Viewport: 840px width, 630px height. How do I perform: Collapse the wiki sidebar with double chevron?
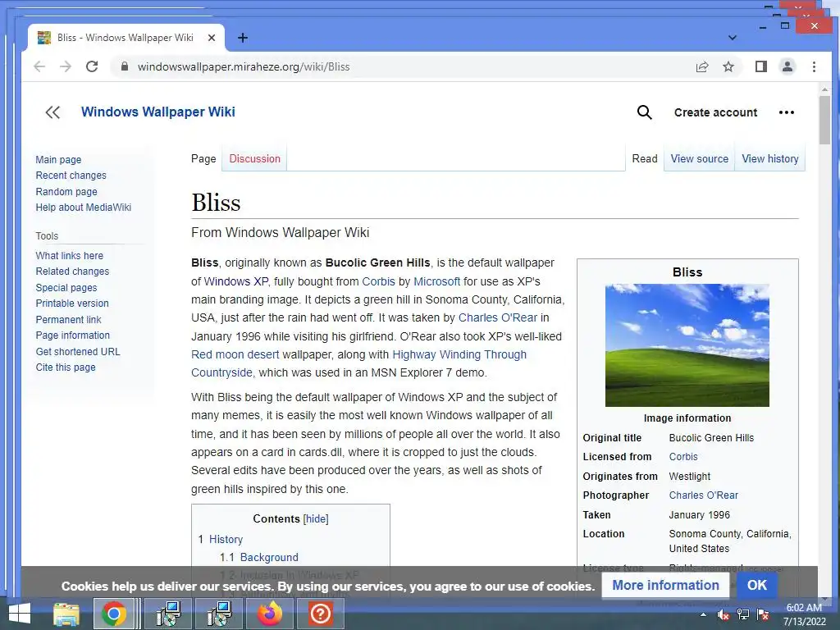52,112
